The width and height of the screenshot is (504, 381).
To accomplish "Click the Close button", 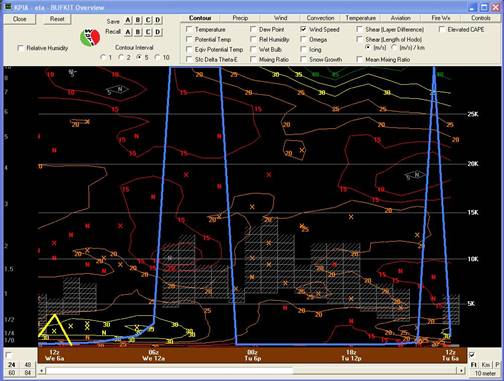I will click(x=20, y=19).
